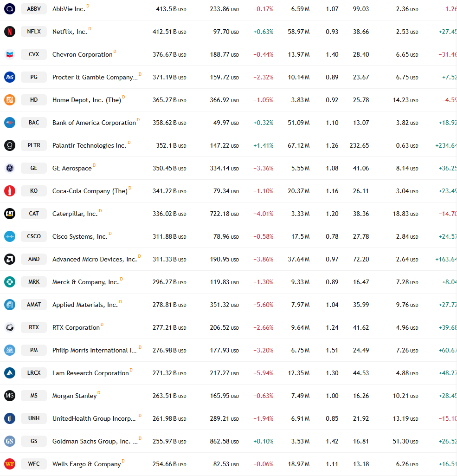Click the Chevron logo icon
Image resolution: width=457 pixels, height=476 pixels.
coord(10,54)
